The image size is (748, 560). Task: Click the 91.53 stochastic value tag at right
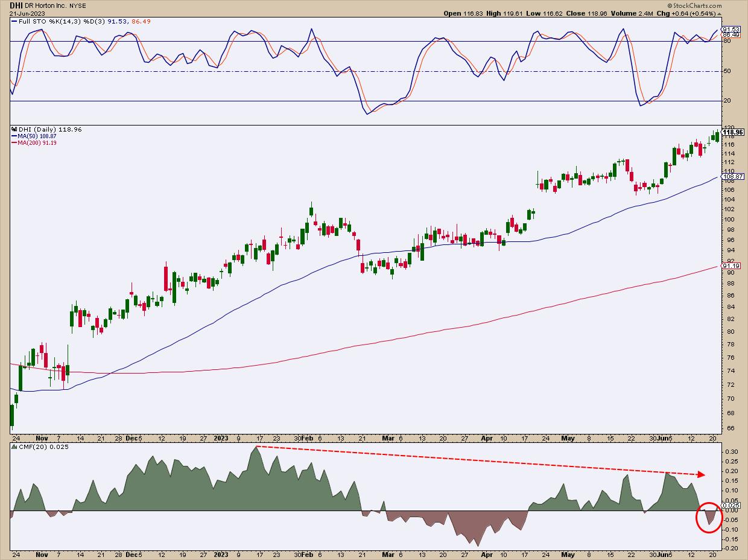pos(731,29)
